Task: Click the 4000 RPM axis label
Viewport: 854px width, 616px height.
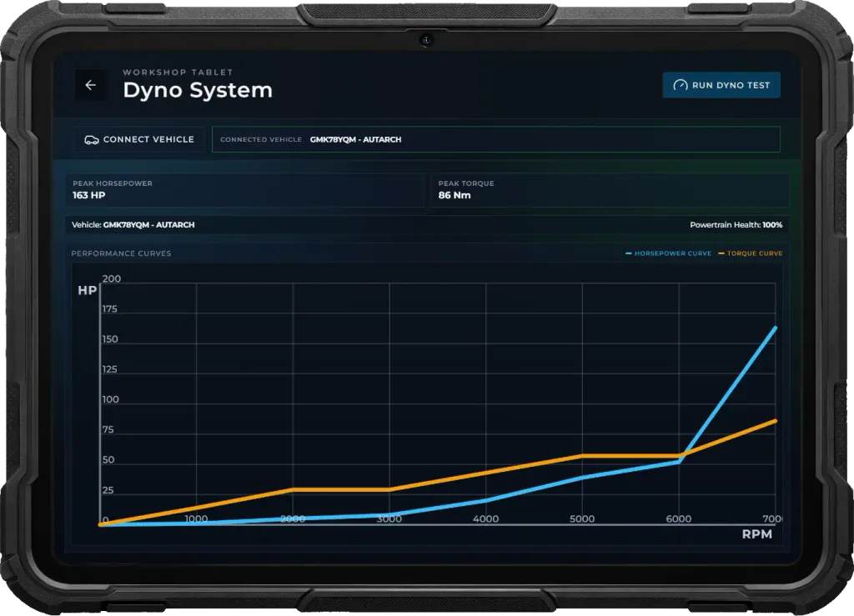Action: 485,518
